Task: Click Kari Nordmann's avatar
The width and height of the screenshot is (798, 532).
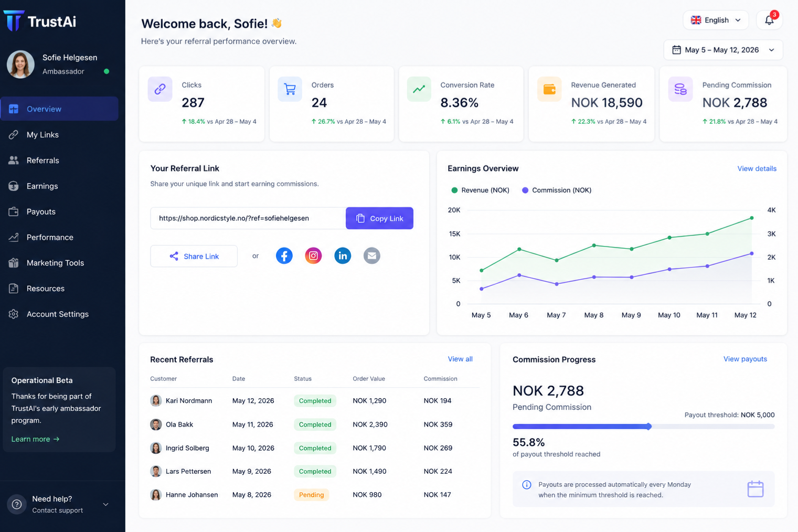Action: point(156,401)
